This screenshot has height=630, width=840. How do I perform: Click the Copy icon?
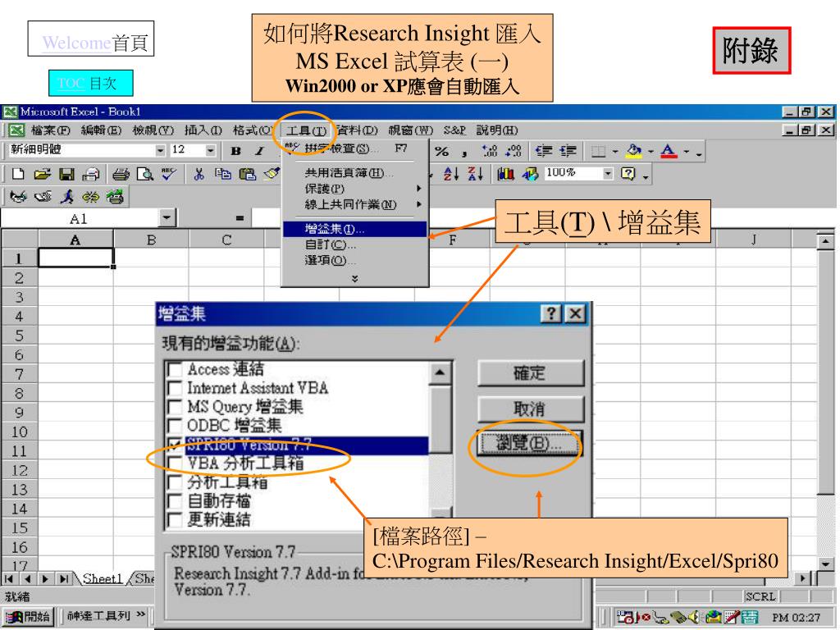(x=223, y=174)
